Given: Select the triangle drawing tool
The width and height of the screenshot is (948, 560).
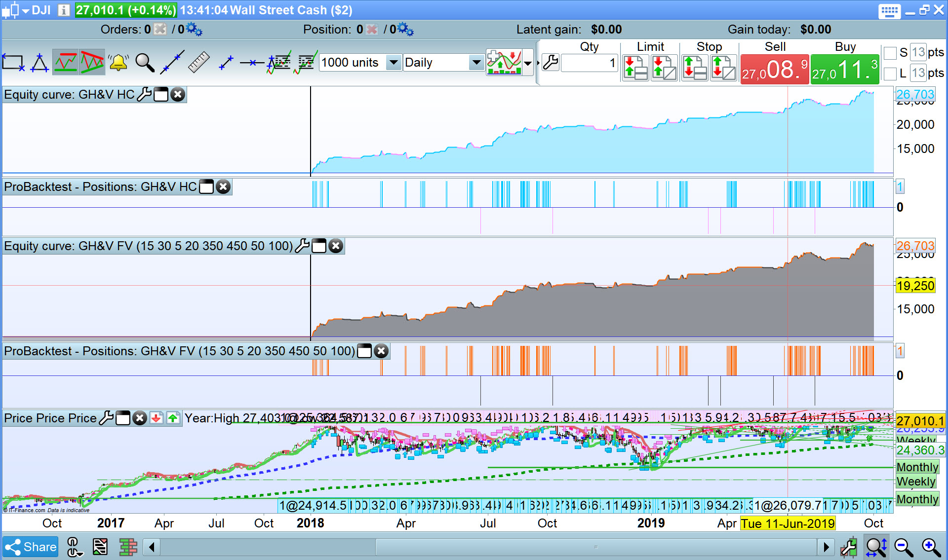Looking at the screenshot, I should point(39,63).
